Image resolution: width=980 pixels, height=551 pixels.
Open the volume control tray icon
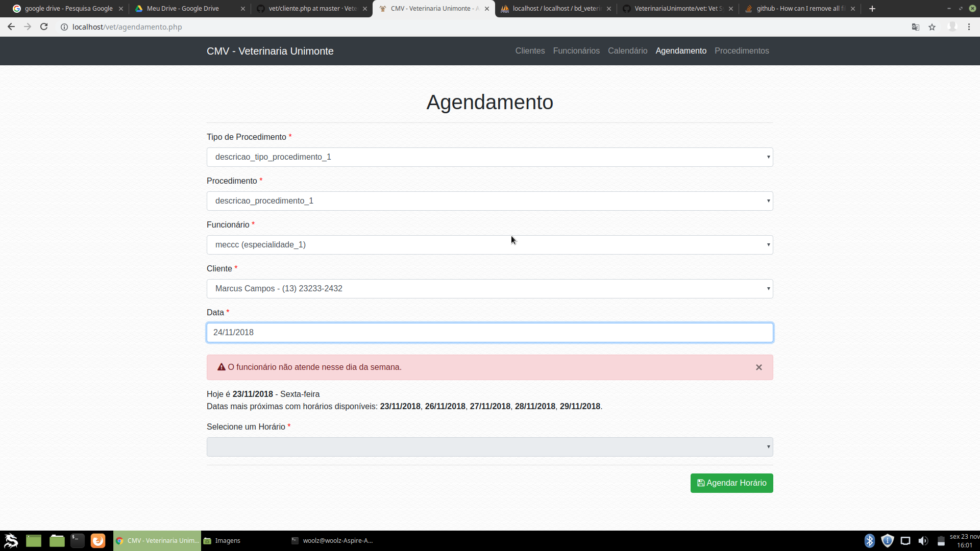[923, 541]
